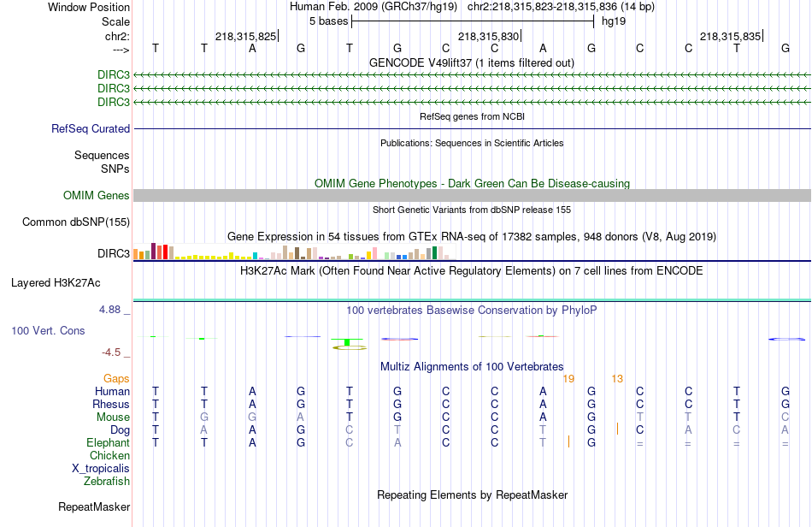Select the Elephant alignment row label
This screenshot has height=527, width=812.
[108, 443]
